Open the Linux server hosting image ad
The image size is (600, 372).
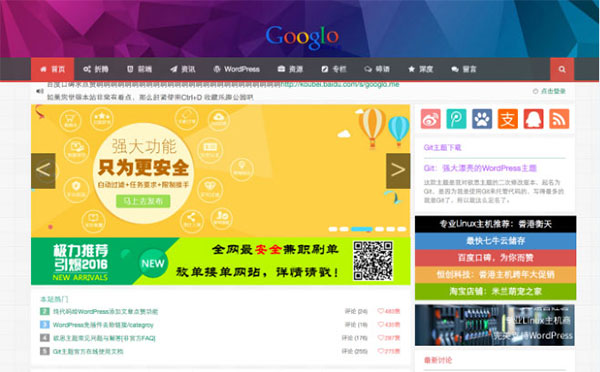[x=495, y=325]
